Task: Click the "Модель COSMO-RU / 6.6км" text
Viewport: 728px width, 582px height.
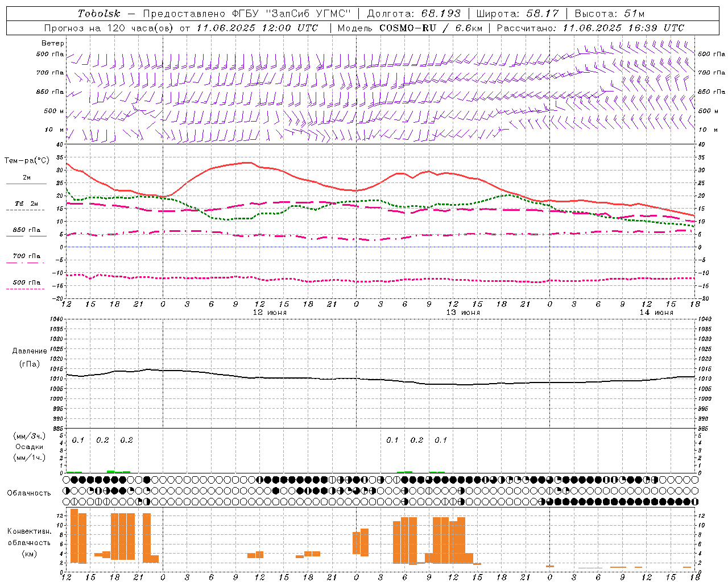Action: [x=409, y=28]
